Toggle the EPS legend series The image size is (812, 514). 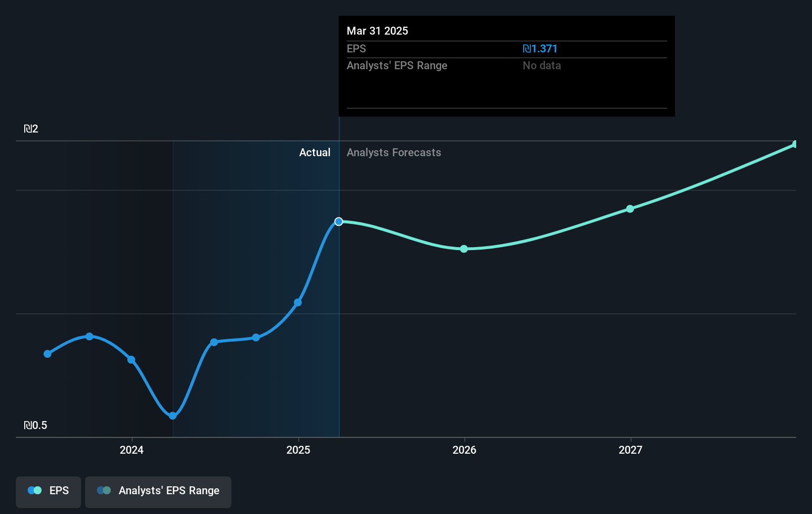(48, 492)
